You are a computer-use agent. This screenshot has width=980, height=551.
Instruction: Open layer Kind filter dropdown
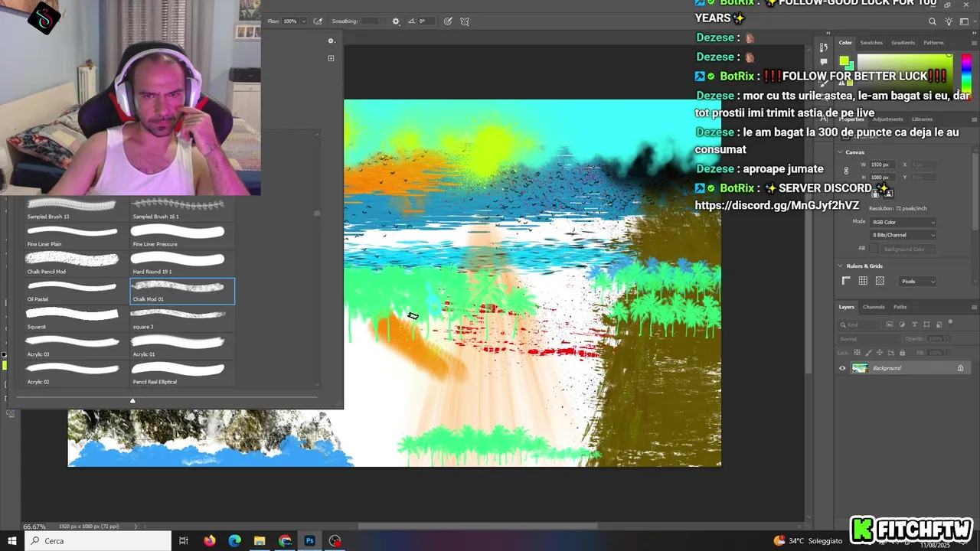857,324
